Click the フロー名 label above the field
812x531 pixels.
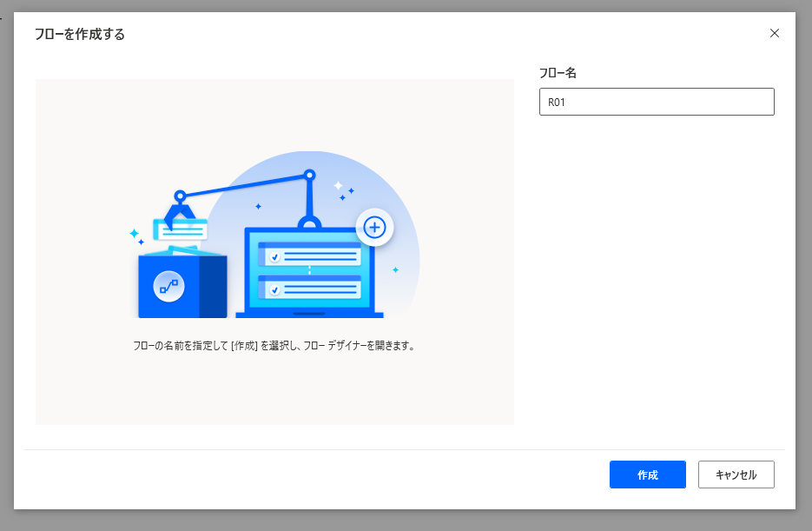click(558, 73)
